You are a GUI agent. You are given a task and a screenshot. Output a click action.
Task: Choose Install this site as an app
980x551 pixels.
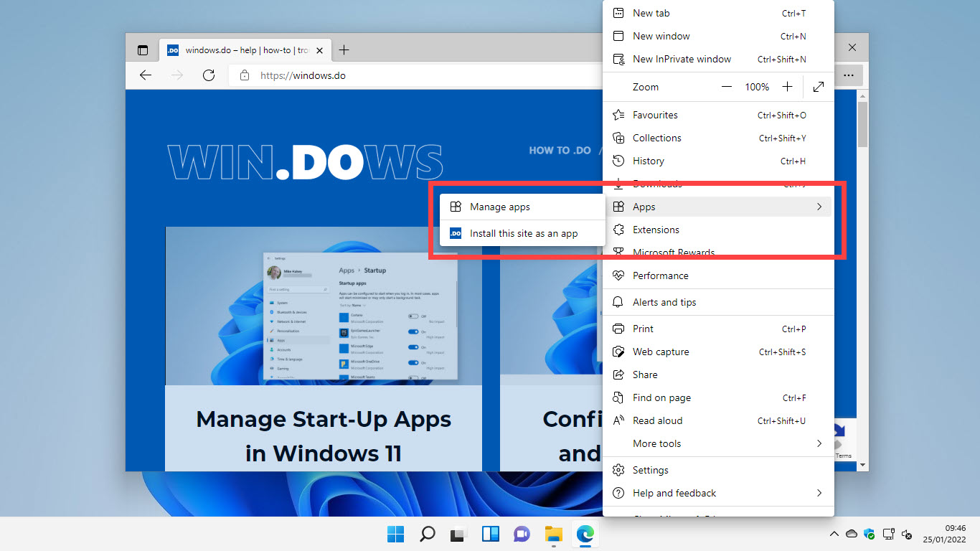coord(522,233)
